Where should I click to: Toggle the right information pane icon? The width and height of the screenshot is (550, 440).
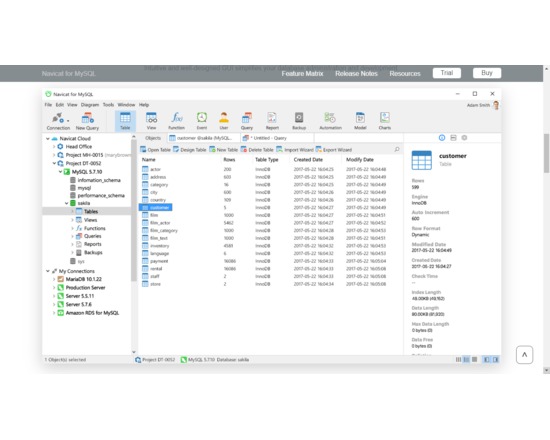point(495,360)
